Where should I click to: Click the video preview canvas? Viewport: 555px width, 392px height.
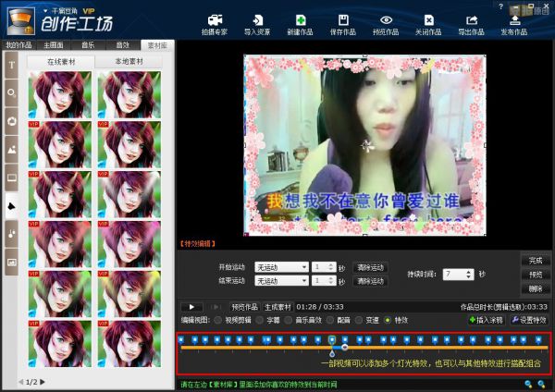[x=365, y=145]
